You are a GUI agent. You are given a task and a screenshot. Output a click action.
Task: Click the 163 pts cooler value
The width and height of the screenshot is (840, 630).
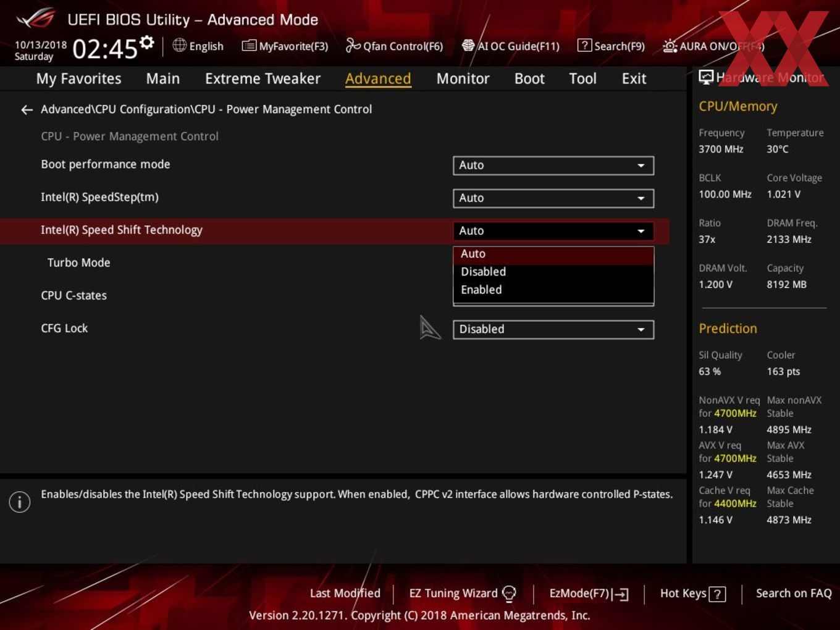(x=783, y=371)
